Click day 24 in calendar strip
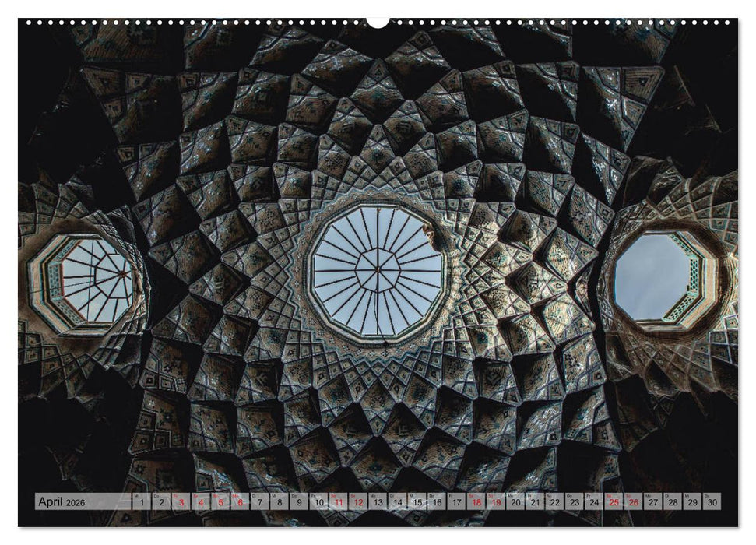Image resolution: width=756 pixels, height=545 pixels. pos(594,502)
